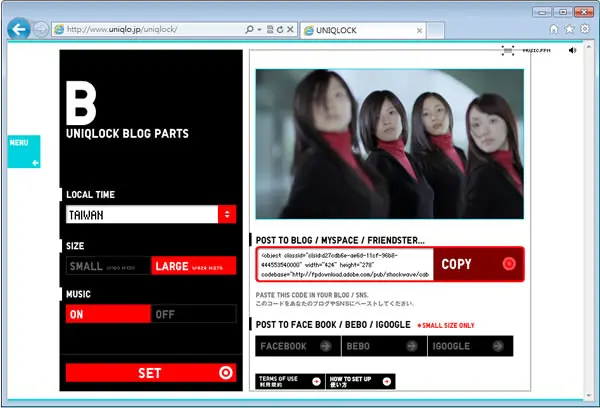The image size is (600, 408).
Task: Turn music ON
Action: tap(108, 314)
